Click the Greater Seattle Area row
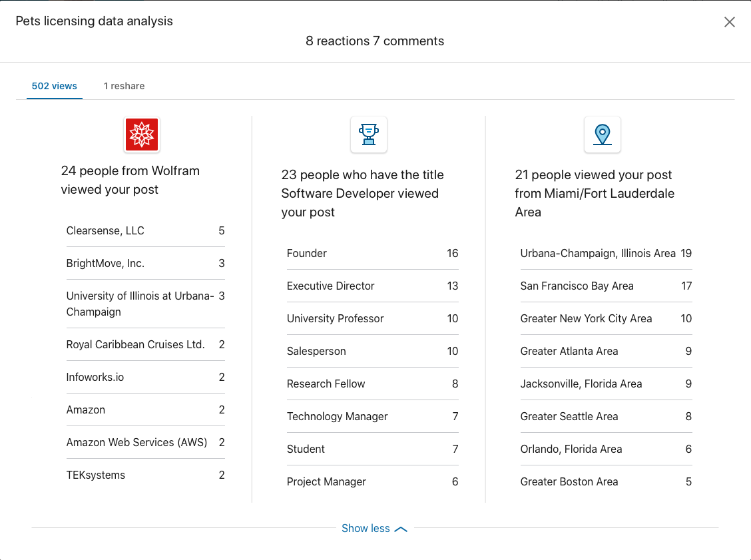This screenshot has height=560, width=751. (x=607, y=416)
